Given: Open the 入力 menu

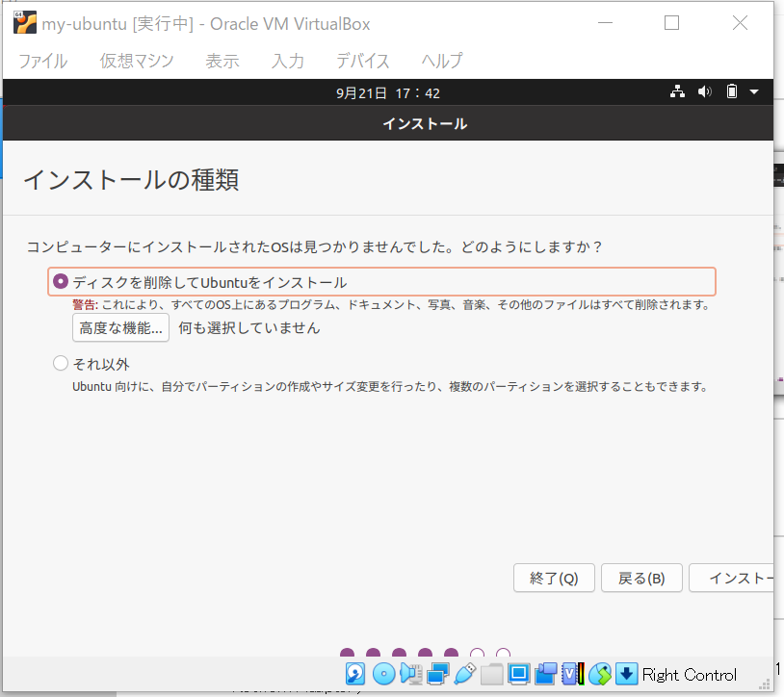Looking at the screenshot, I should point(288,61).
